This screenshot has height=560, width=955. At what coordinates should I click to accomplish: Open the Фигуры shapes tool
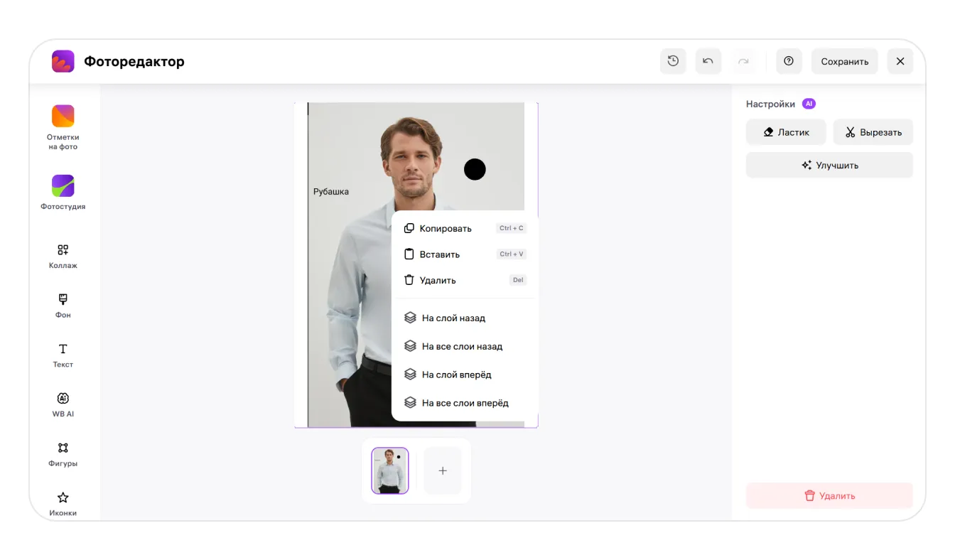pos(63,455)
